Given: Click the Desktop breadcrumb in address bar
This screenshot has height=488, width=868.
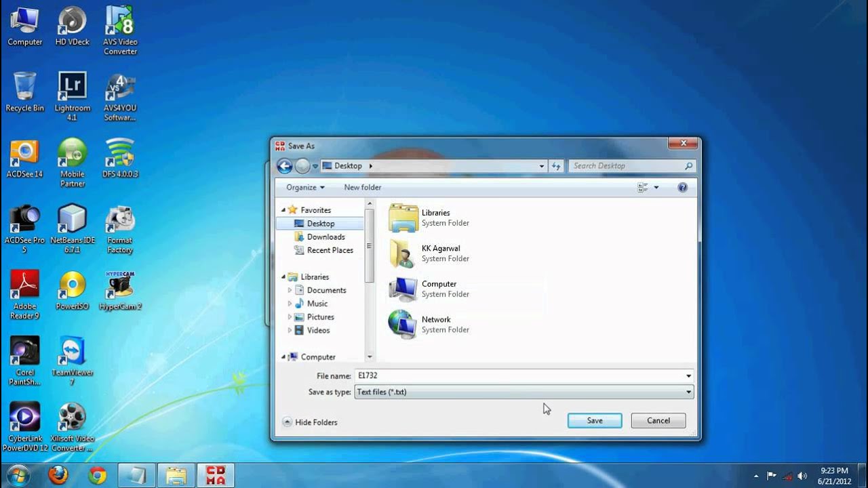Looking at the screenshot, I should (x=348, y=166).
